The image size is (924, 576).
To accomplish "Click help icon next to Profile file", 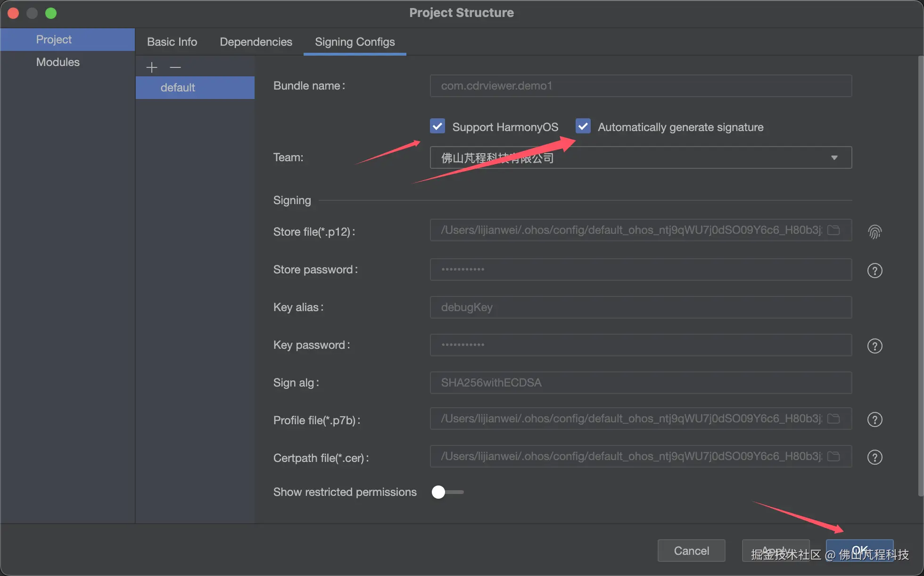I will 874,420.
